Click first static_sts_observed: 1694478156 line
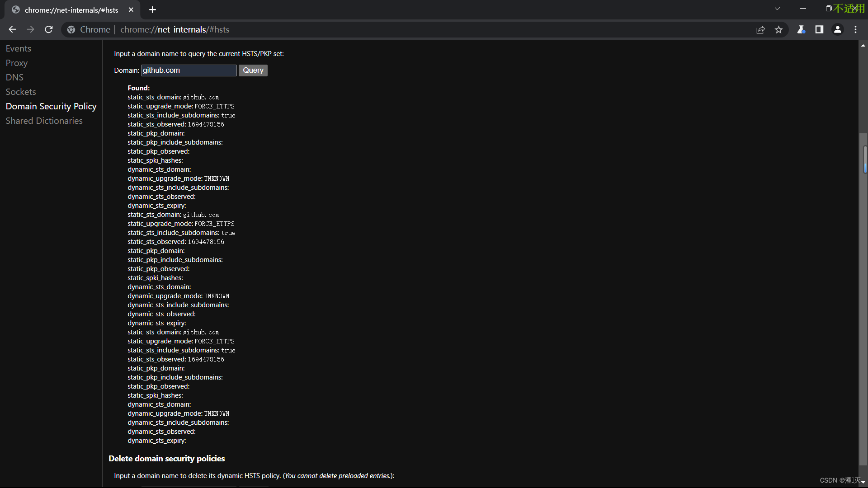Screen dimensions: 868x488 coord(176,124)
